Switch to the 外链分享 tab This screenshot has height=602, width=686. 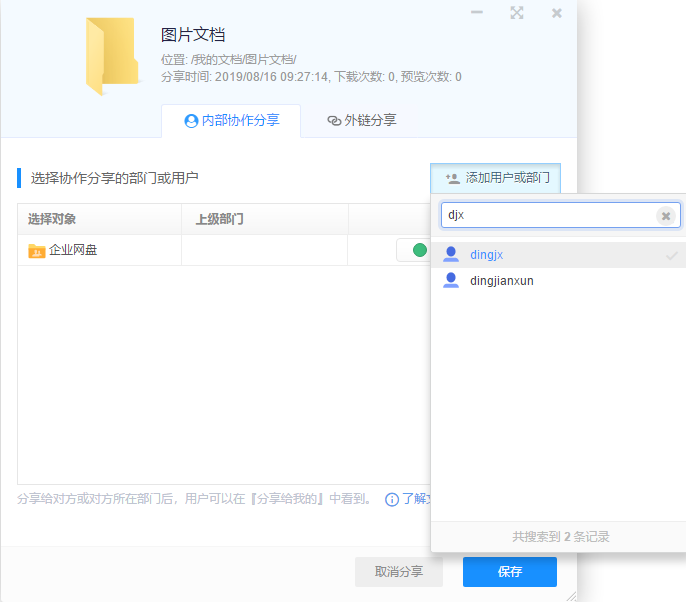click(361, 120)
